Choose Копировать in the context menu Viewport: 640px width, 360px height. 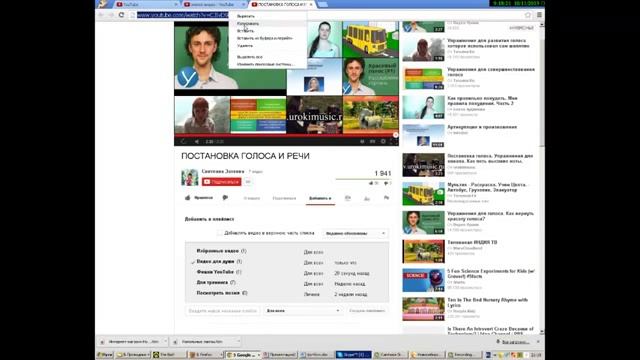(x=248, y=23)
